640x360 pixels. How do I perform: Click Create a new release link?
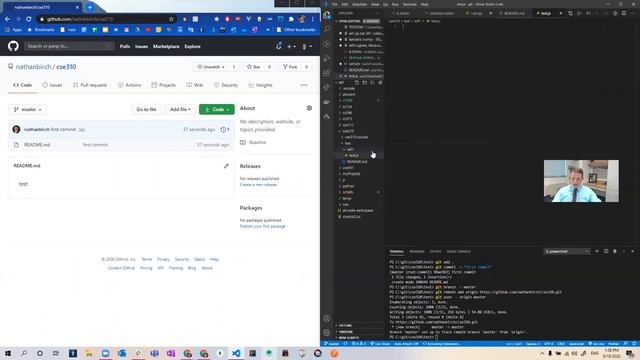[x=258, y=184]
